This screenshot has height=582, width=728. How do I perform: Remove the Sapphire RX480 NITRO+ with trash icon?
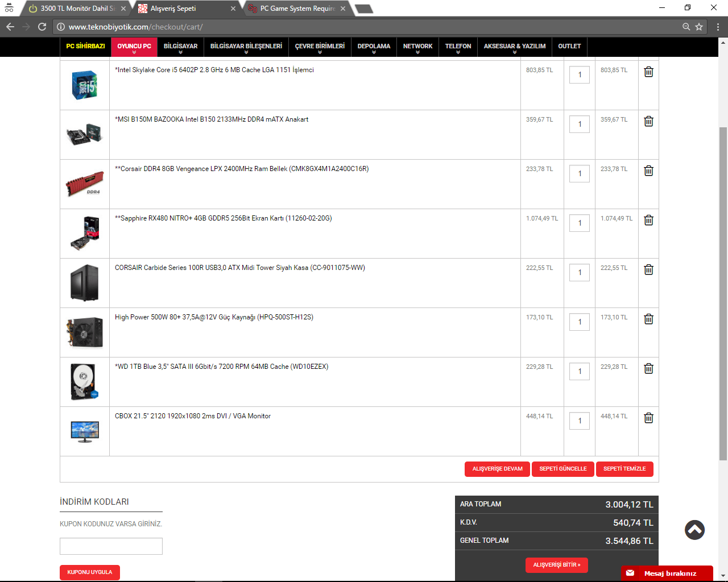(x=648, y=220)
